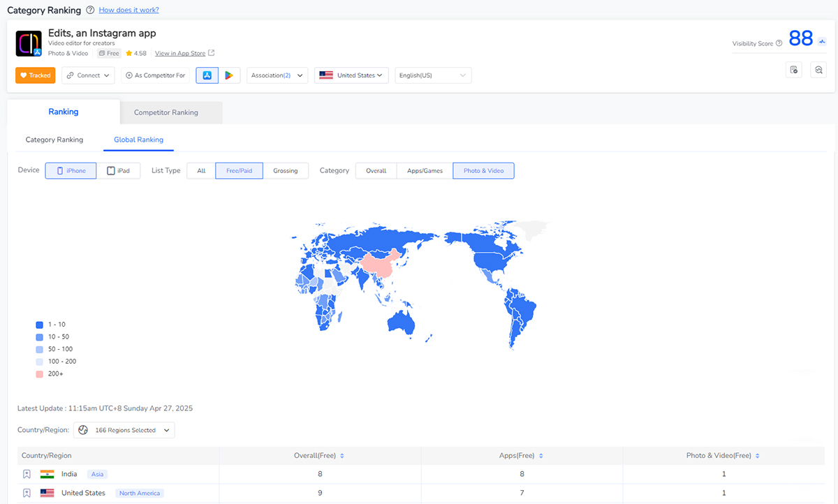
Task: Choose iPhone device option
Action: 71,170
